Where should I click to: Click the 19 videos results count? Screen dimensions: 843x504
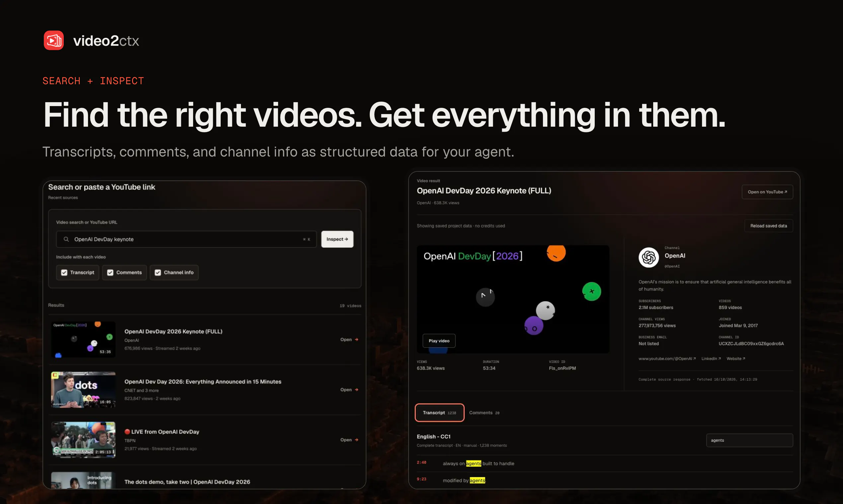350,306
